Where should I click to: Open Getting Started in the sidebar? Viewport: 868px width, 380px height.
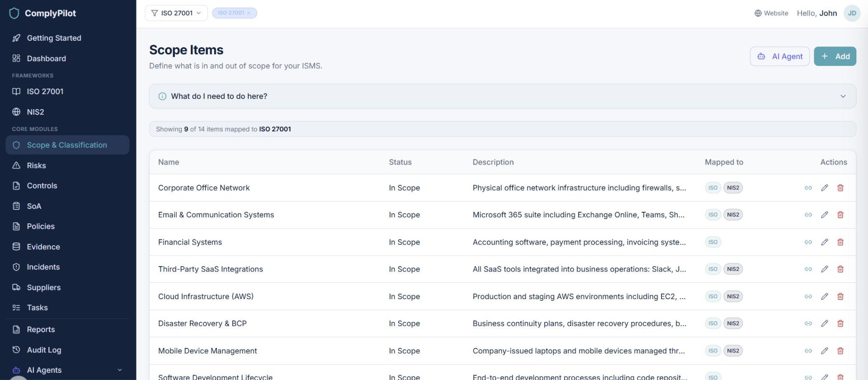(68, 38)
